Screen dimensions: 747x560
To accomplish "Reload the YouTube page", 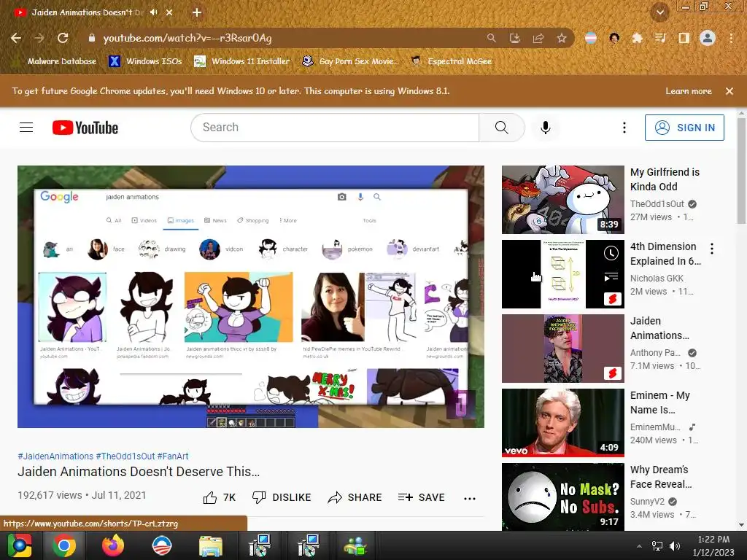I will coord(63,38).
